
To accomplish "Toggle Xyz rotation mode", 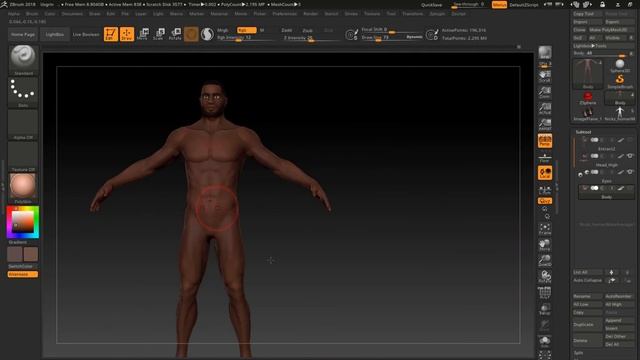I will coord(545,201).
